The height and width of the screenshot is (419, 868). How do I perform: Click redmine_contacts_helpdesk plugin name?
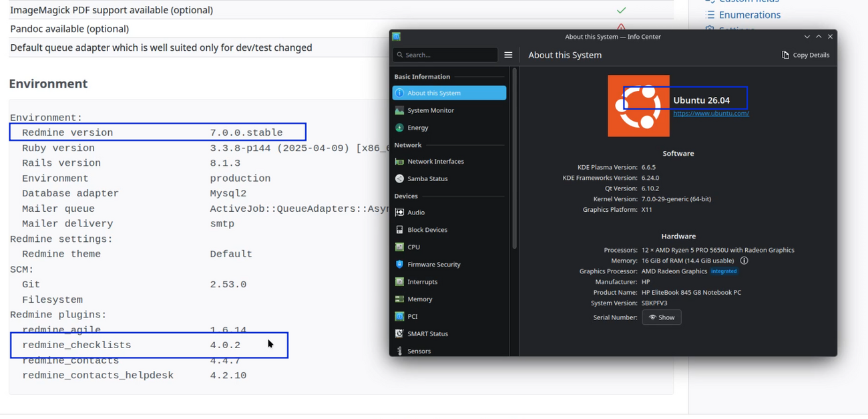97,376
